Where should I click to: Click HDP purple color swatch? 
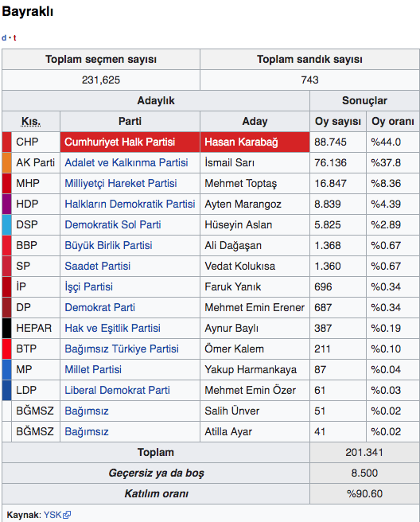coord(6,204)
